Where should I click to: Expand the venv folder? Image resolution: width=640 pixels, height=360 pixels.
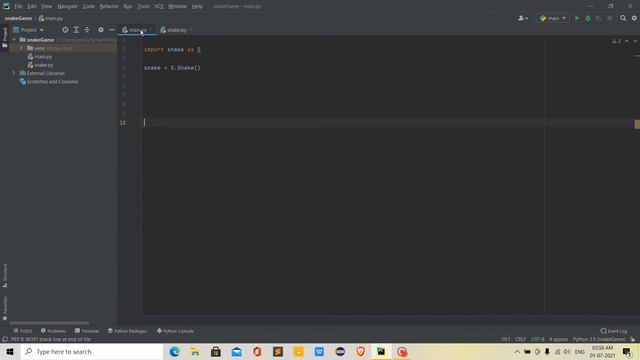pyautogui.click(x=22, y=48)
